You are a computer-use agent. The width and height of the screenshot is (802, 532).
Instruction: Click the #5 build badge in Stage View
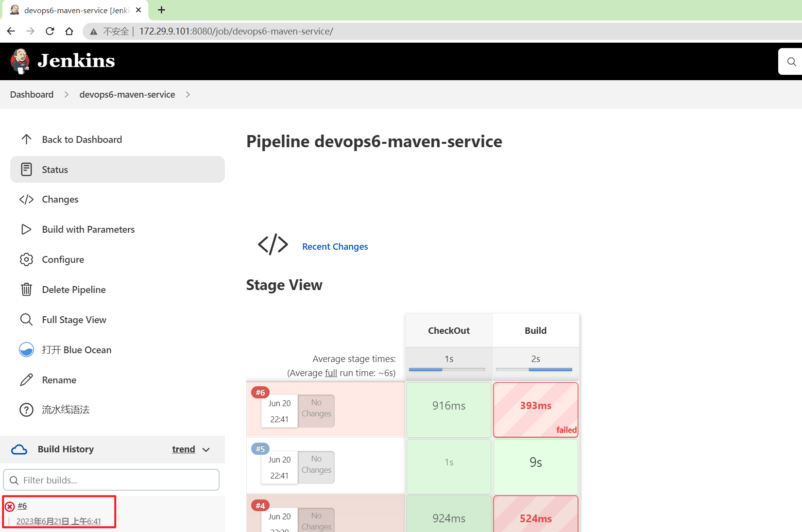[260, 449]
